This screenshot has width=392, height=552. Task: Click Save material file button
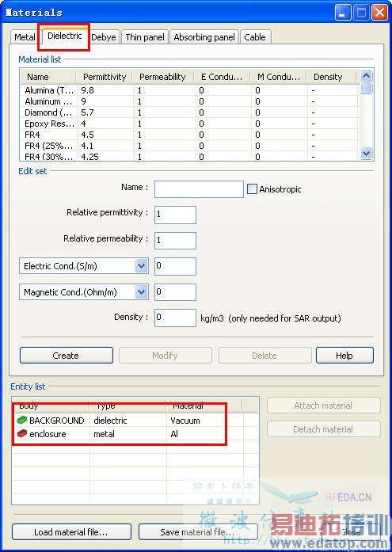[198, 532]
